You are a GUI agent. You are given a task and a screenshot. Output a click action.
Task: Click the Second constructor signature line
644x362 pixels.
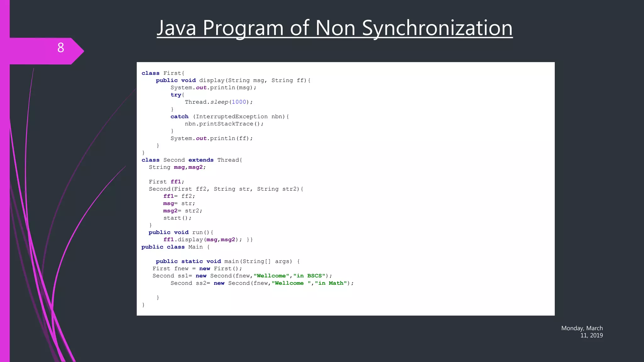[226, 189]
